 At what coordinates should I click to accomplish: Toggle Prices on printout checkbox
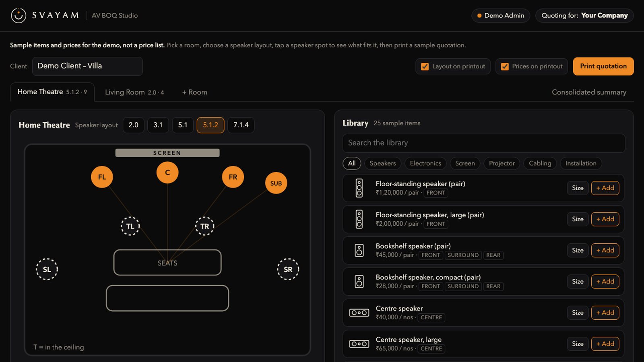(x=505, y=67)
